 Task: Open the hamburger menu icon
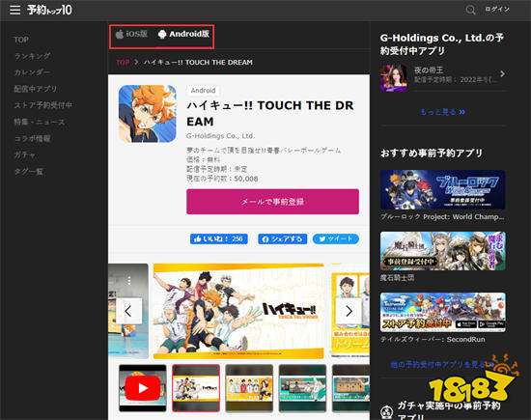(x=14, y=10)
